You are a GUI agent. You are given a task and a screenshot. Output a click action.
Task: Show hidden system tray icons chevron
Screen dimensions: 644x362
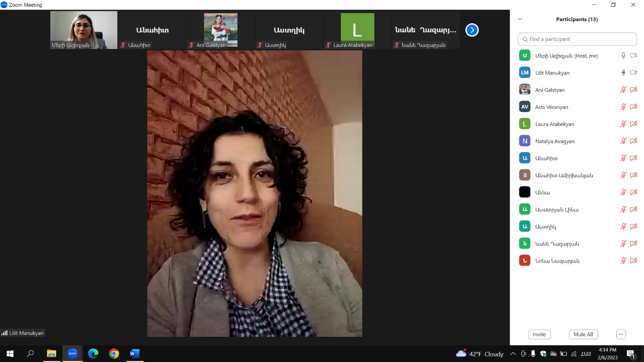pyautogui.click(x=513, y=354)
